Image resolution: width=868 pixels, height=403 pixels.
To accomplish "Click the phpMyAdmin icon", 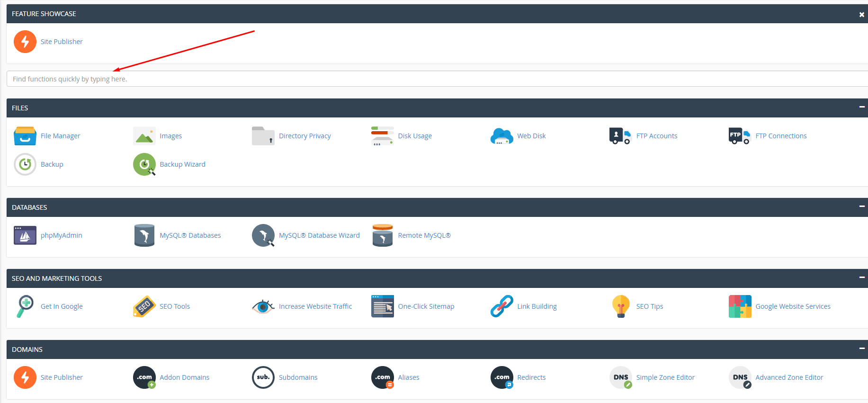I will pos(25,235).
